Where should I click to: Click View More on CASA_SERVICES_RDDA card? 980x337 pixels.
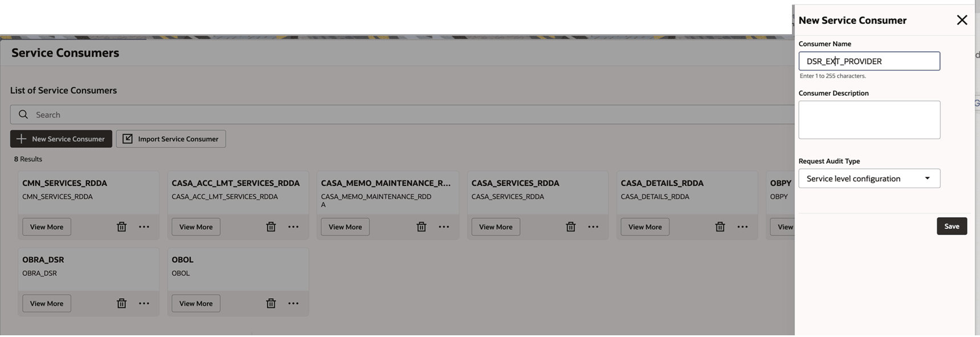coord(496,227)
